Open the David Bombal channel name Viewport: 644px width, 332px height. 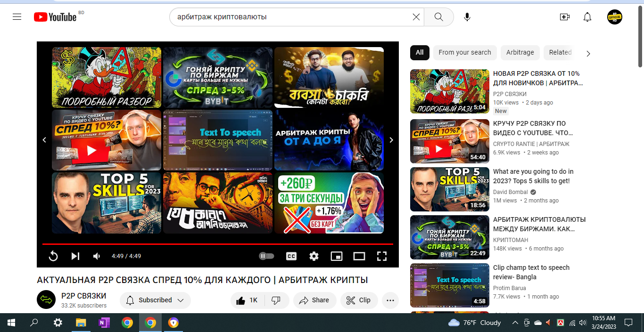pyautogui.click(x=511, y=192)
